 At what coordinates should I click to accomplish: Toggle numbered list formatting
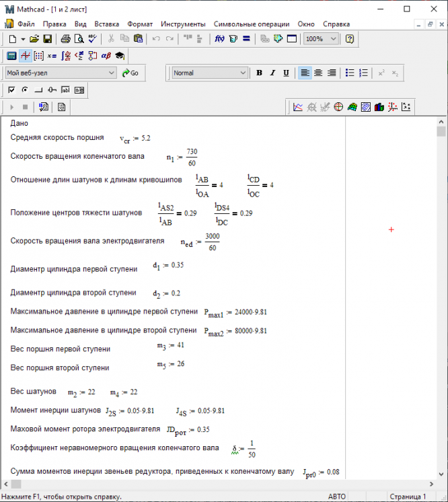363,73
